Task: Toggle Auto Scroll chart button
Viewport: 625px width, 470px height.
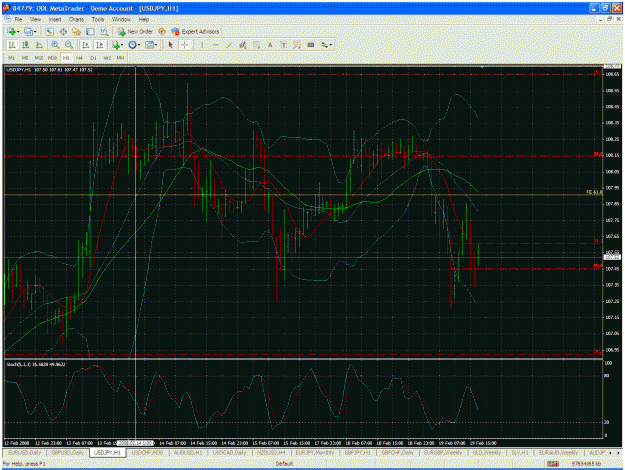Action: click(x=85, y=45)
